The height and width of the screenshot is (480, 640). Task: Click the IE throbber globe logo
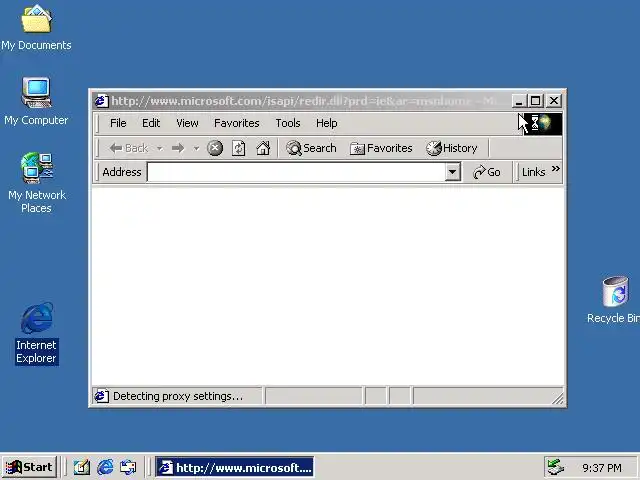[542, 123]
